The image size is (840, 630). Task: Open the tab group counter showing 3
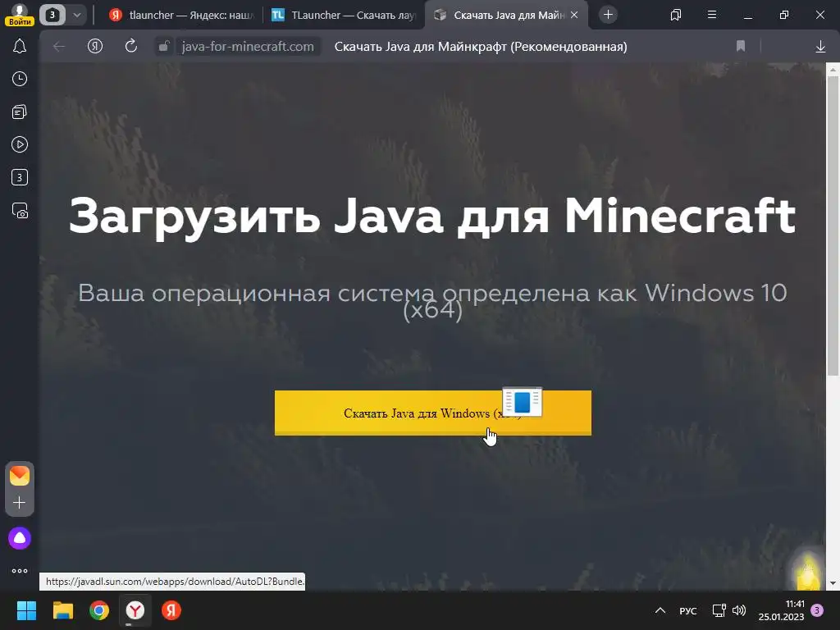pyautogui.click(x=52, y=15)
